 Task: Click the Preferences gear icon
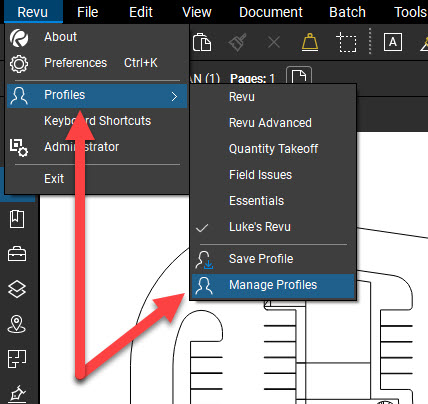click(19, 64)
